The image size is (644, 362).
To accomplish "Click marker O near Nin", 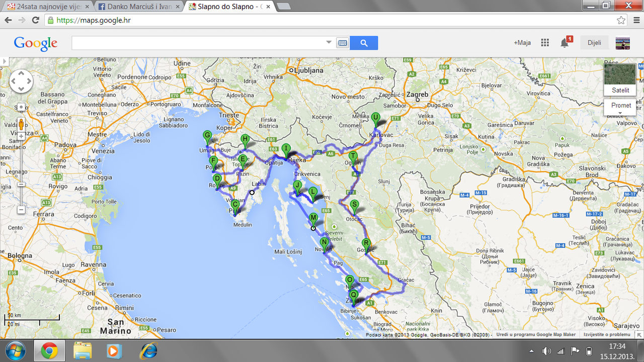I will tap(350, 282).
